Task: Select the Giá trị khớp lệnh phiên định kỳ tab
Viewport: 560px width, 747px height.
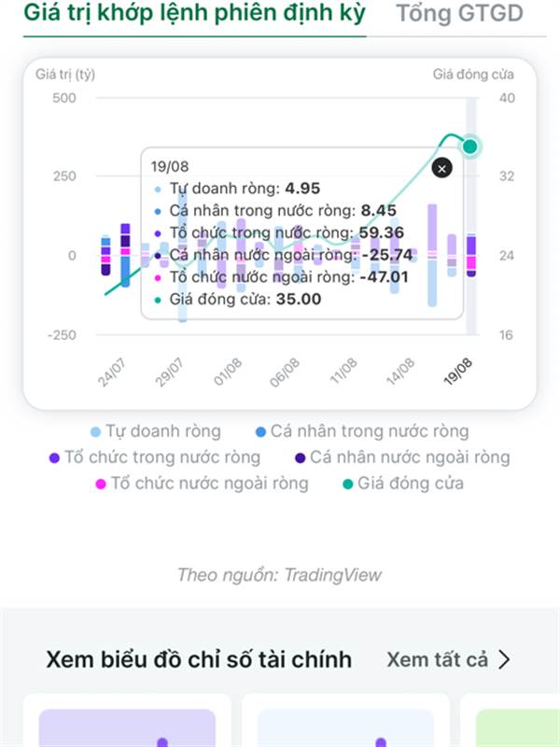Action: 195,13
